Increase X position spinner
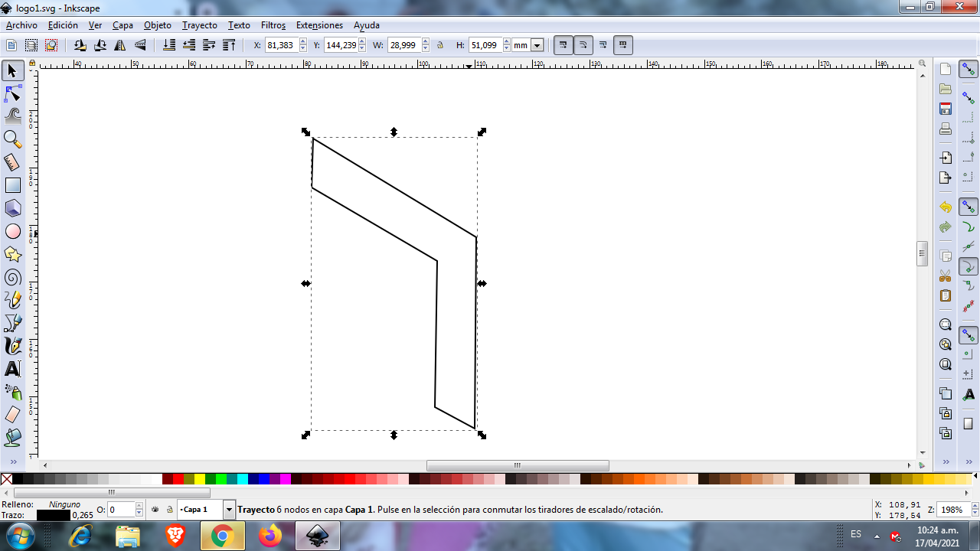The width and height of the screenshot is (980, 551). point(303,42)
